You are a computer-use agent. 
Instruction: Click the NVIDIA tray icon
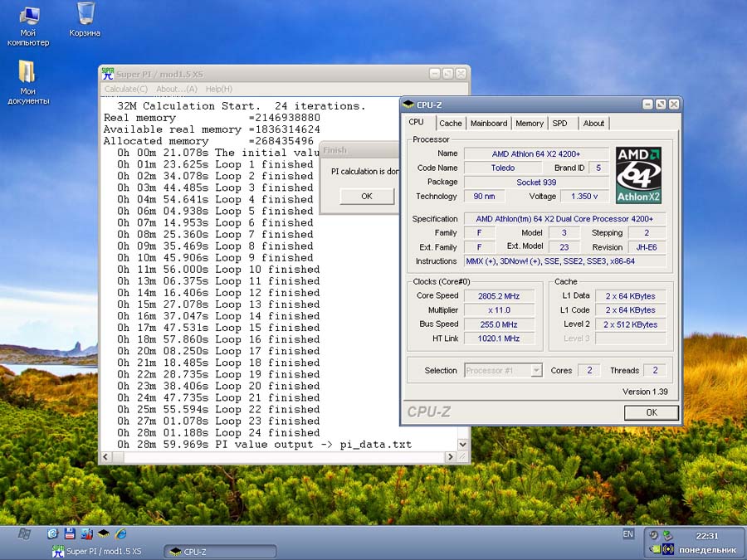pyautogui.click(x=655, y=549)
